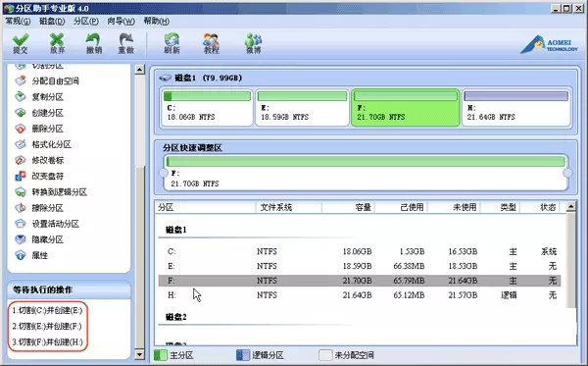Open the 向导(W) menu
Image resolution: width=588 pixels, height=366 pixels.
pyautogui.click(x=121, y=21)
